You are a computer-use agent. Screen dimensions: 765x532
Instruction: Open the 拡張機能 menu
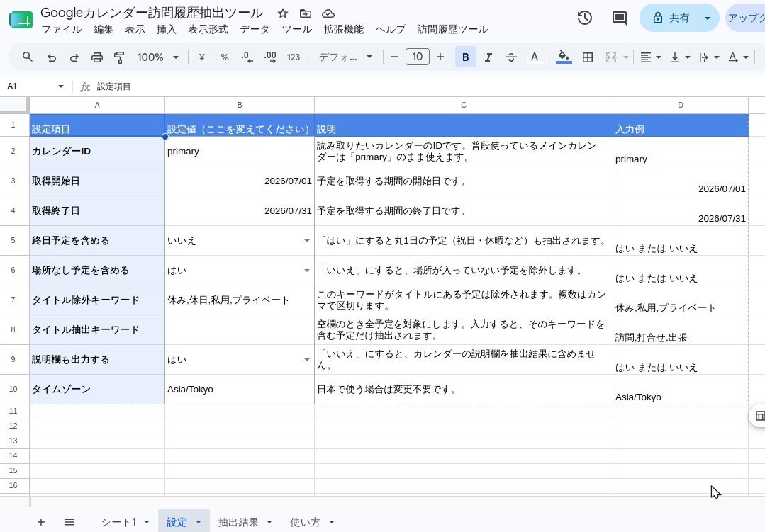tap(343, 29)
